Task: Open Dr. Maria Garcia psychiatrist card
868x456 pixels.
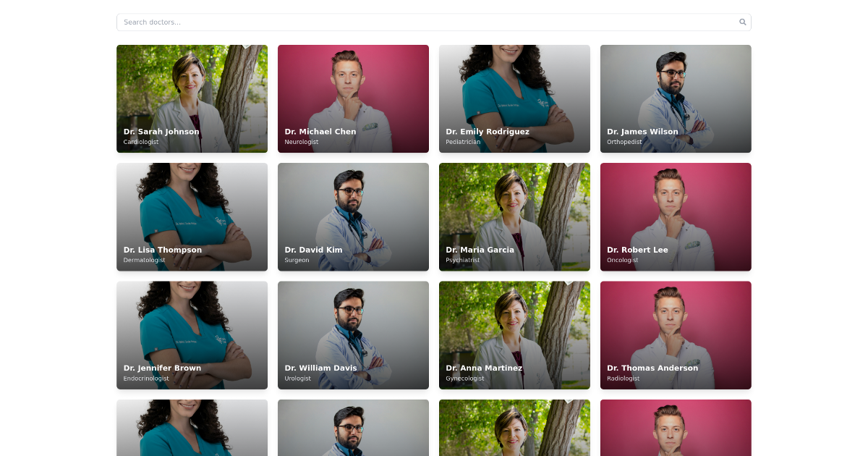Action: point(514,216)
